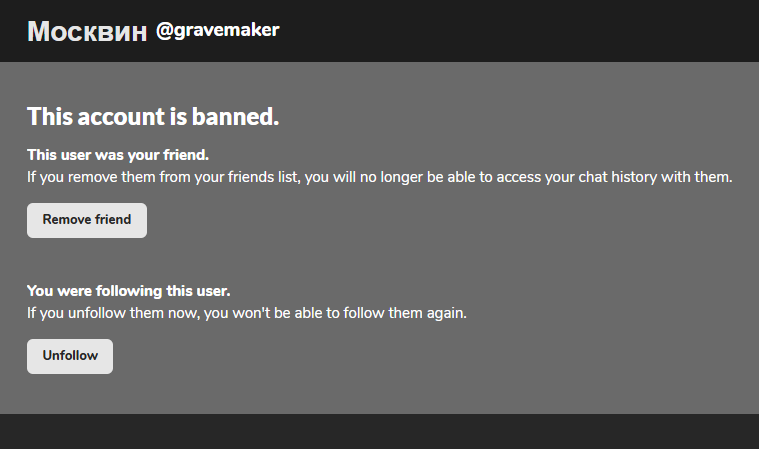Click the dark footer bar below the panel
The image size is (759, 449).
(379, 432)
